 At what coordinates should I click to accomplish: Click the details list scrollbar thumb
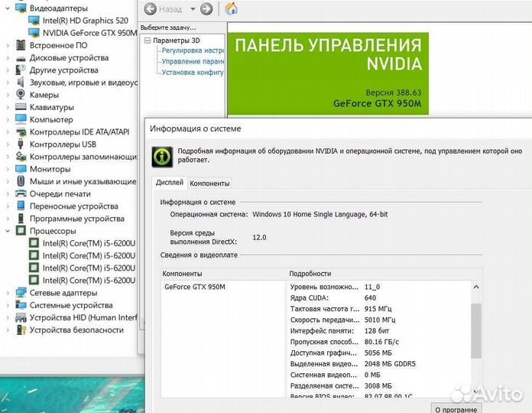click(x=476, y=331)
